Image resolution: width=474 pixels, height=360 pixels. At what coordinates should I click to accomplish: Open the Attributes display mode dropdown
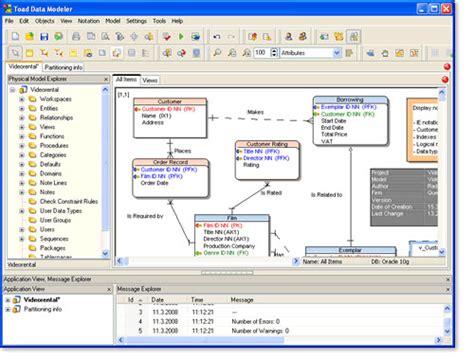tap(337, 53)
